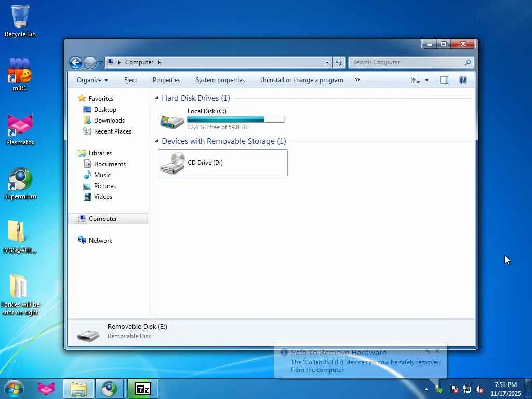This screenshot has width=532, height=399.
Task: Click the Explorer forward arrow button
Action: click(x=89, y=62)
